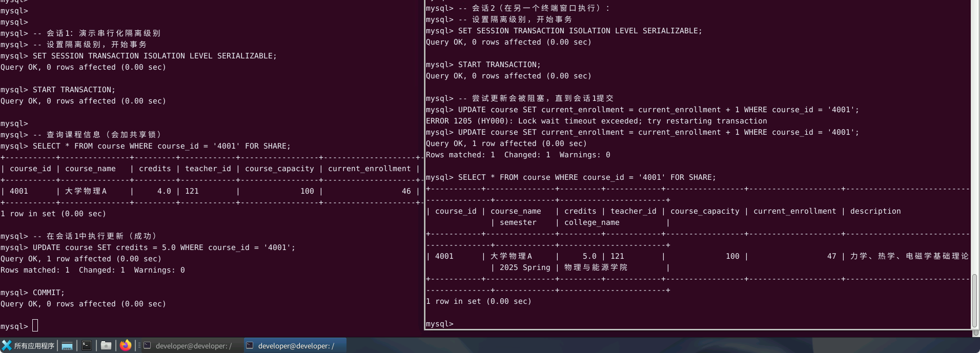
Task: Click the 物理与能源学院 college name value
Action: 596,267
